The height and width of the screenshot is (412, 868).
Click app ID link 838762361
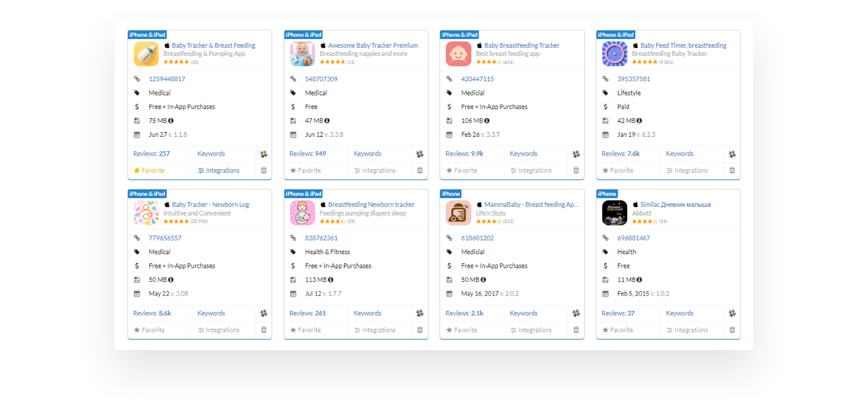pyautogui.click(x=321, y=238)
